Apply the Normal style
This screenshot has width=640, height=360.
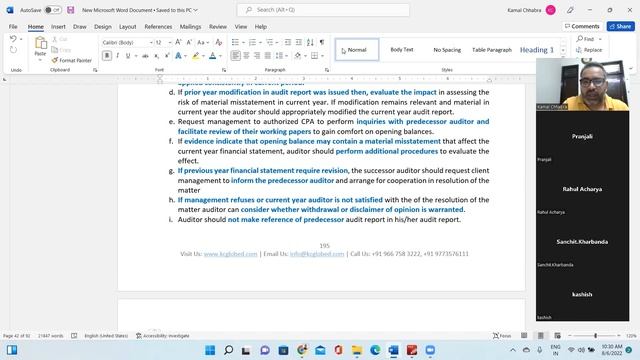tap(357, 50)
